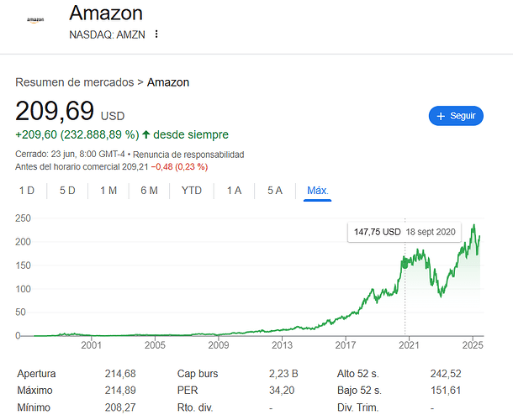Select the 1 D time range tab
Screen dimensions: 513x420
[27, 191]
